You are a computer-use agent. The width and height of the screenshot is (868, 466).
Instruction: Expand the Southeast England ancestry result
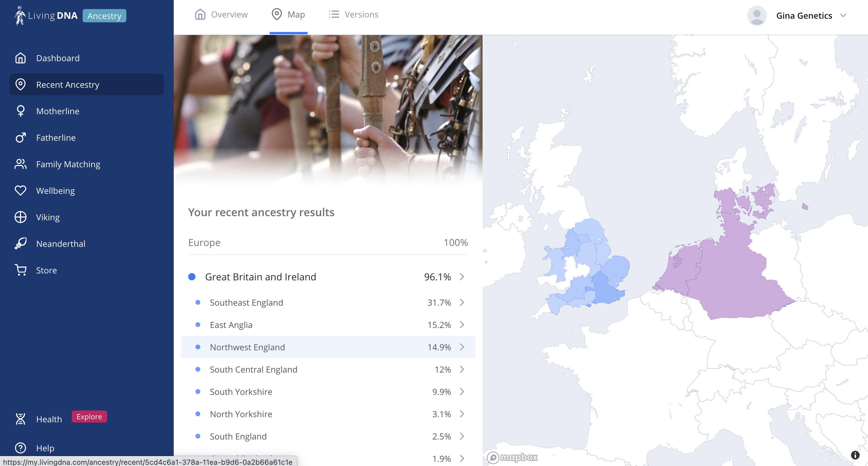(x=461, y=302)
